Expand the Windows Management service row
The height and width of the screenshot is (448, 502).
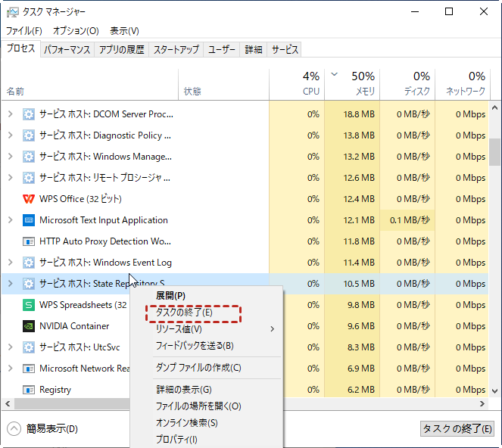point(11,156)
